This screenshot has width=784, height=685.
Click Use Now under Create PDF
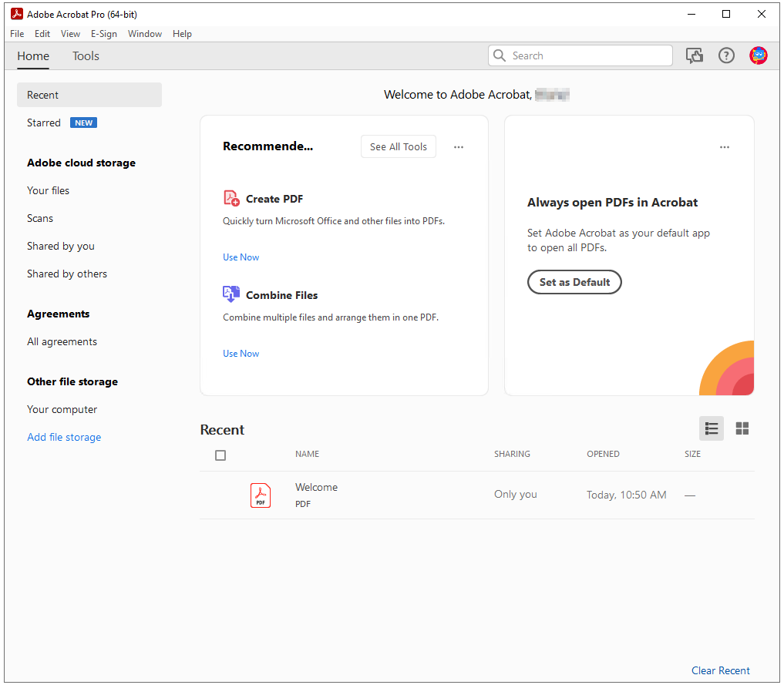[241, 257]
